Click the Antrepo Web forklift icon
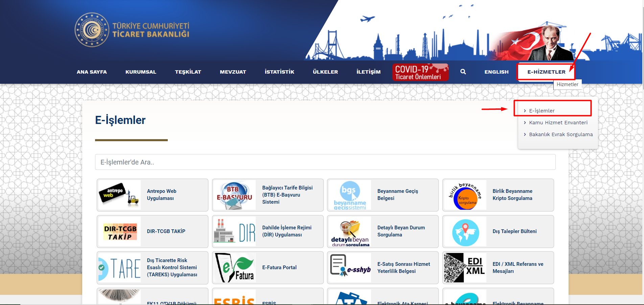Viewport: 644px width, 305px height. click(119, 195)
